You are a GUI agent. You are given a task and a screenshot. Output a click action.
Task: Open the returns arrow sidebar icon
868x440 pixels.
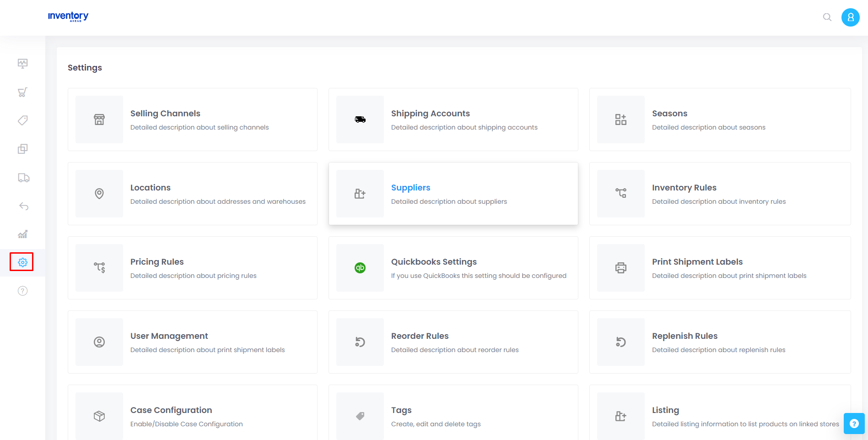[x=23, y=206]
